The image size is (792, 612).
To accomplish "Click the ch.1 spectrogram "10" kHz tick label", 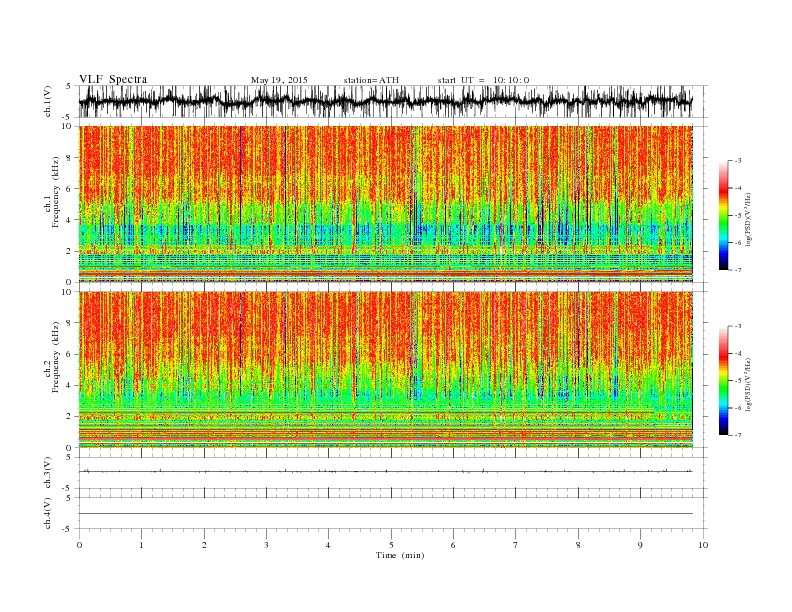I will [67, 126].
